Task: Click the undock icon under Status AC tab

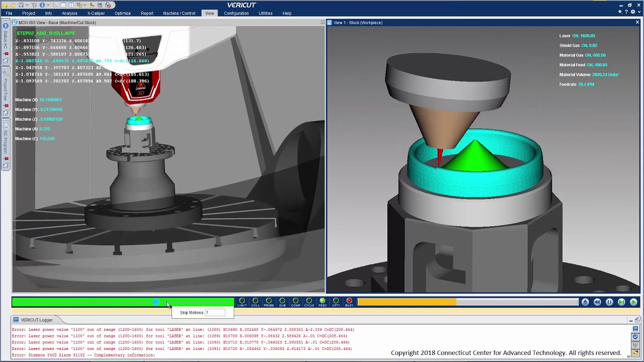Action: pos(6,61)
